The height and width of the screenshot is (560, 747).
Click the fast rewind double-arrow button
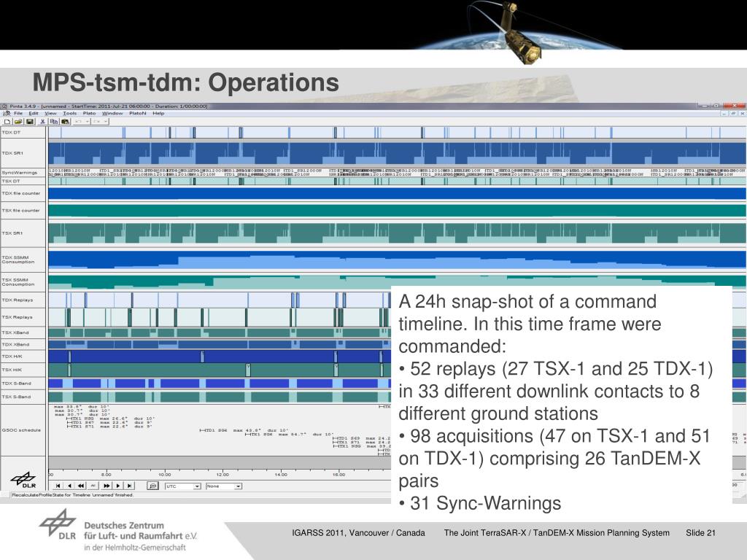(82, 486)
